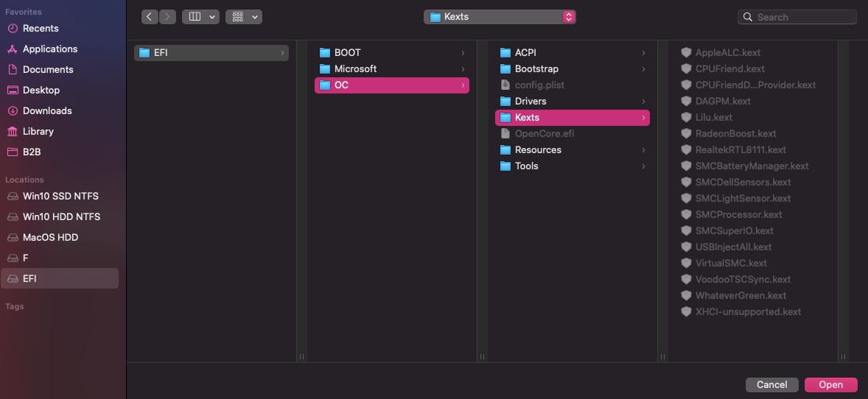Click the B2B folder icon in sidebar

point(13,152)
